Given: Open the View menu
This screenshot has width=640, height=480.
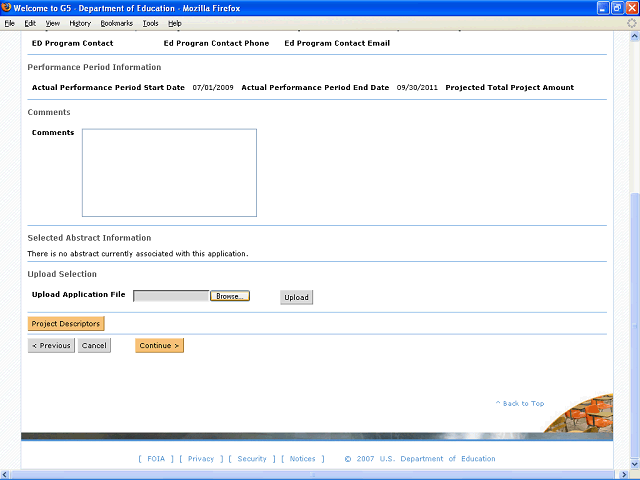Looking at the screenshot, I should pos(53,23).
